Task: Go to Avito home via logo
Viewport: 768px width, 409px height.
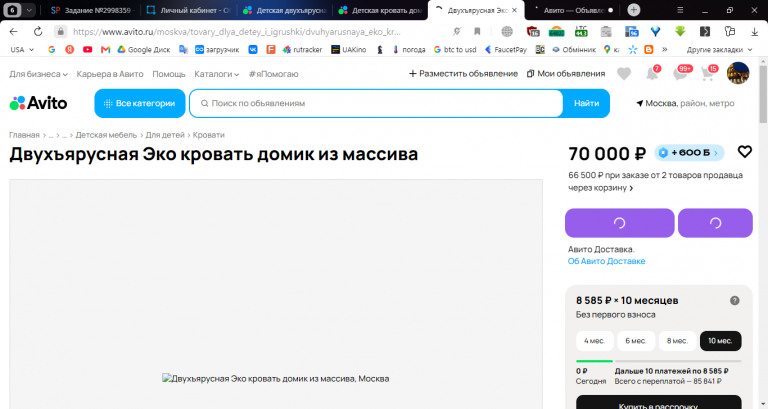Action: point(38,103)
